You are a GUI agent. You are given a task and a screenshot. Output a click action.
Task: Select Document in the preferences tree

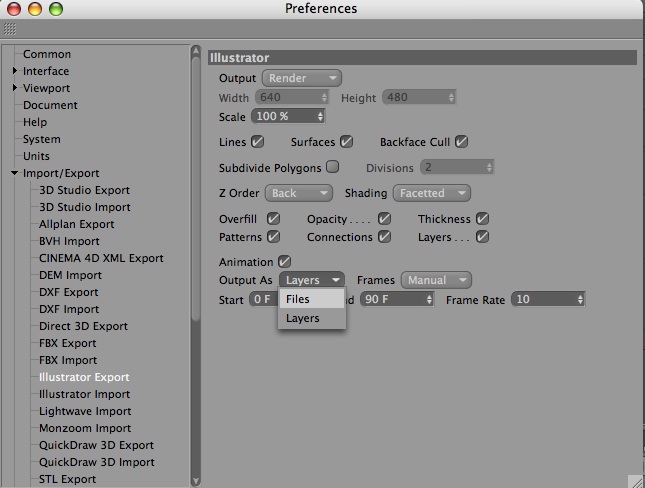pos(50,105)
